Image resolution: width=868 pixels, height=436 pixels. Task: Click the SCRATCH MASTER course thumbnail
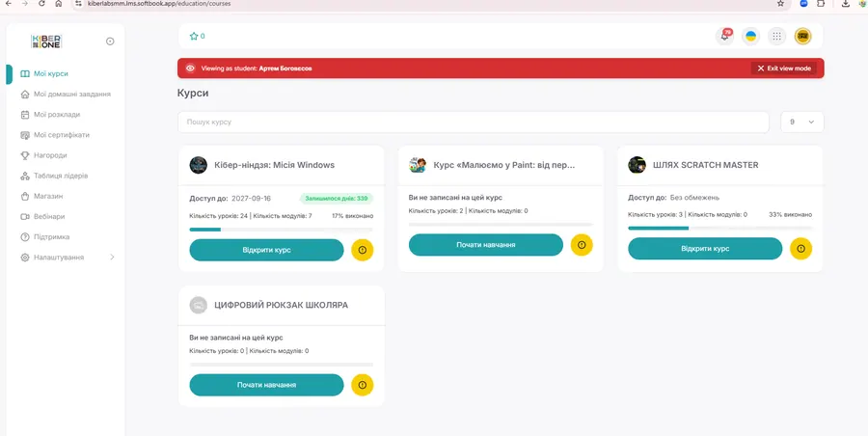coord(637,165)
